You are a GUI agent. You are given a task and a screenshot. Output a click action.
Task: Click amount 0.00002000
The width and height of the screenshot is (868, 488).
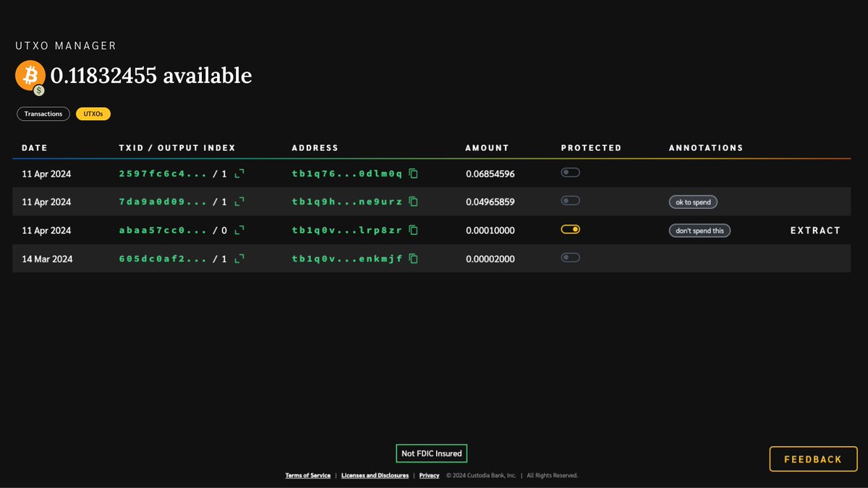pos(490,259)
